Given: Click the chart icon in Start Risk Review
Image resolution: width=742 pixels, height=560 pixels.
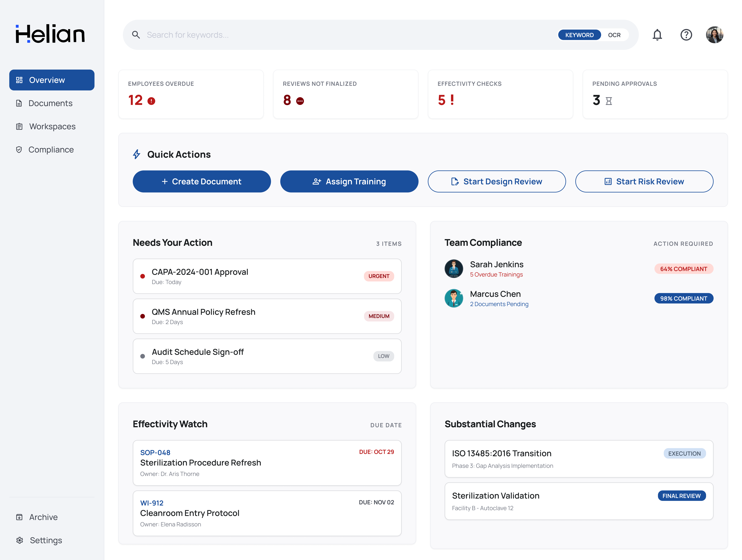Looking at the screenshot, I should click(x=608, y=182).
